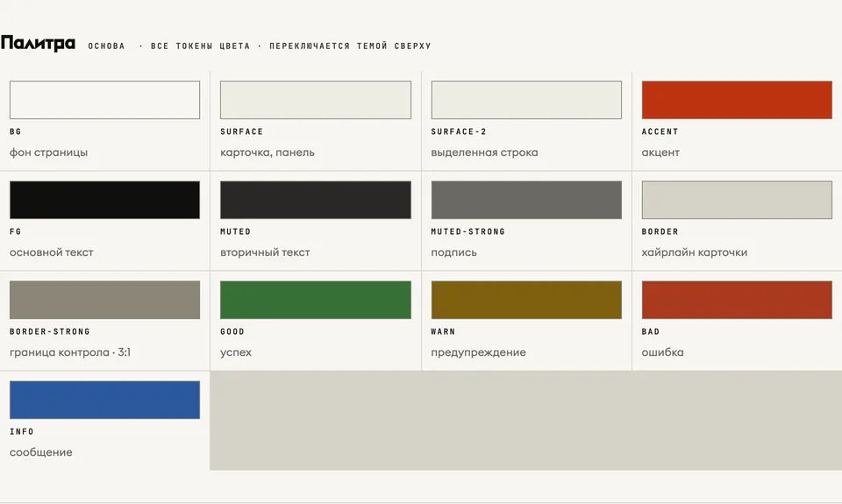Image resolution: width=842 pixels, height=504 pixels.
Task: Click the red-orange ACCENT swatch
Action: pyautogui.click(x=737, y=100)
